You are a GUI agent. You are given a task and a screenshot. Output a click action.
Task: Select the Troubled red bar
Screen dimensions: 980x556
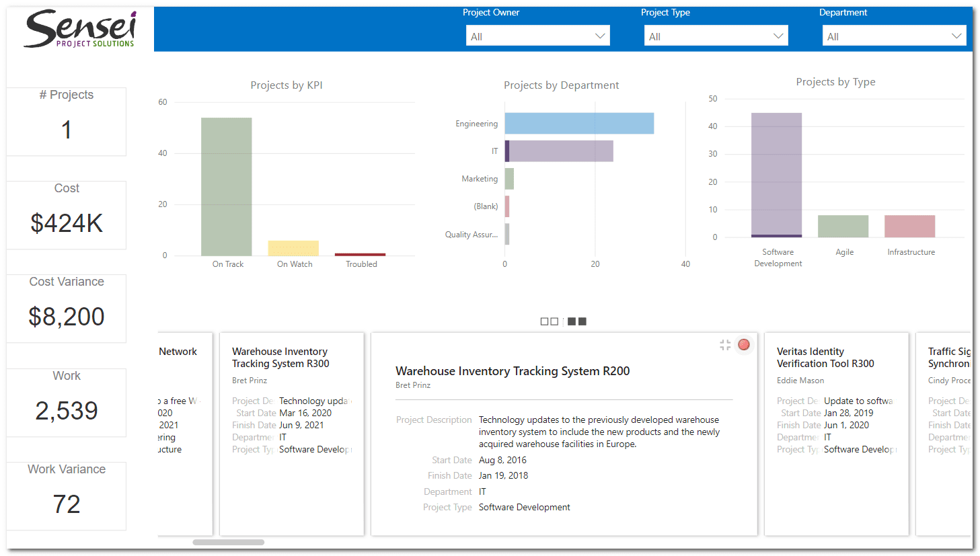(361, 254)
